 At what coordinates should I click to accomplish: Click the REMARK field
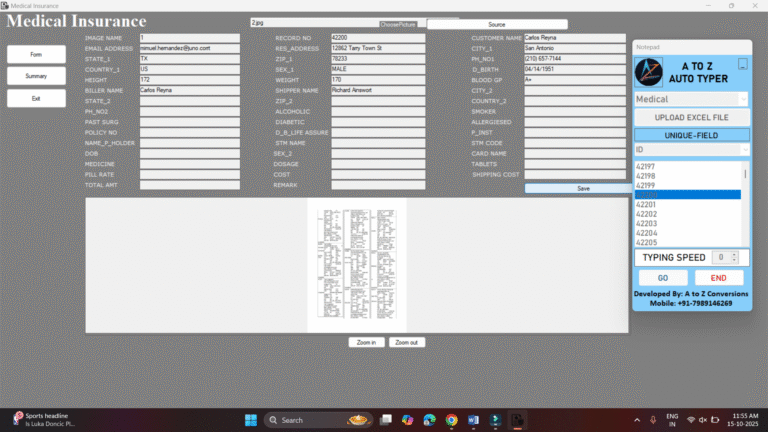pos(378,185)
